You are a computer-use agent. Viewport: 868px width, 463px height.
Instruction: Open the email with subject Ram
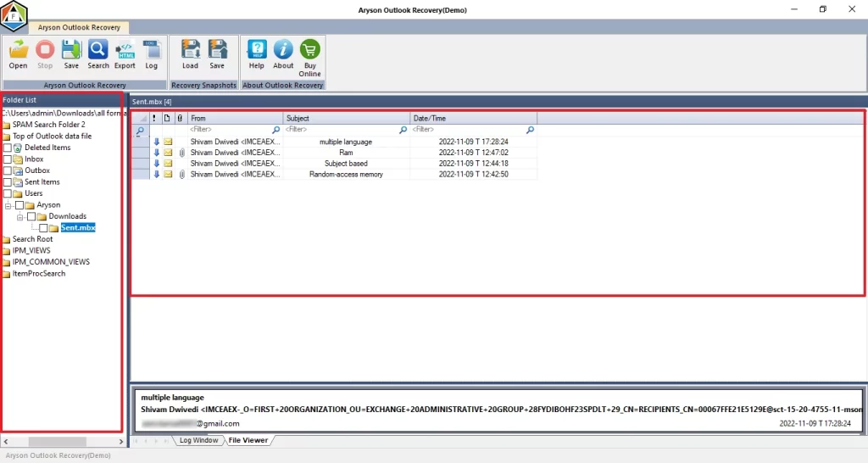[346, 153]
